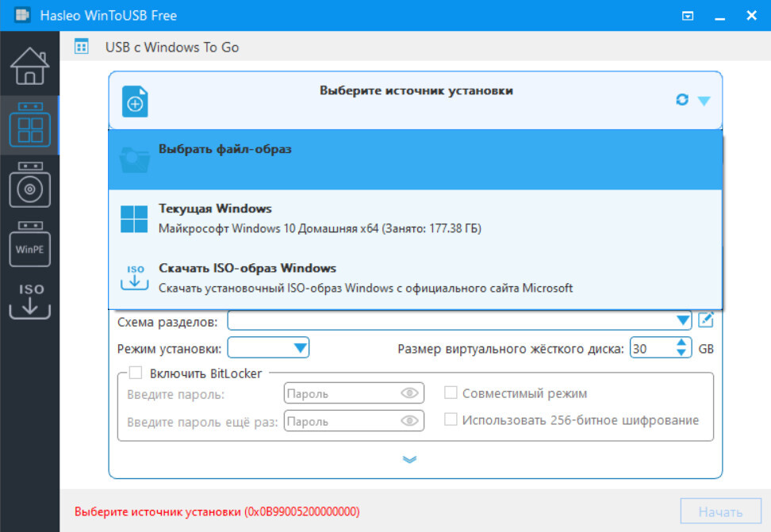Open the ISO download sidebar icon
771x532 pixels.
coord(29,301)
